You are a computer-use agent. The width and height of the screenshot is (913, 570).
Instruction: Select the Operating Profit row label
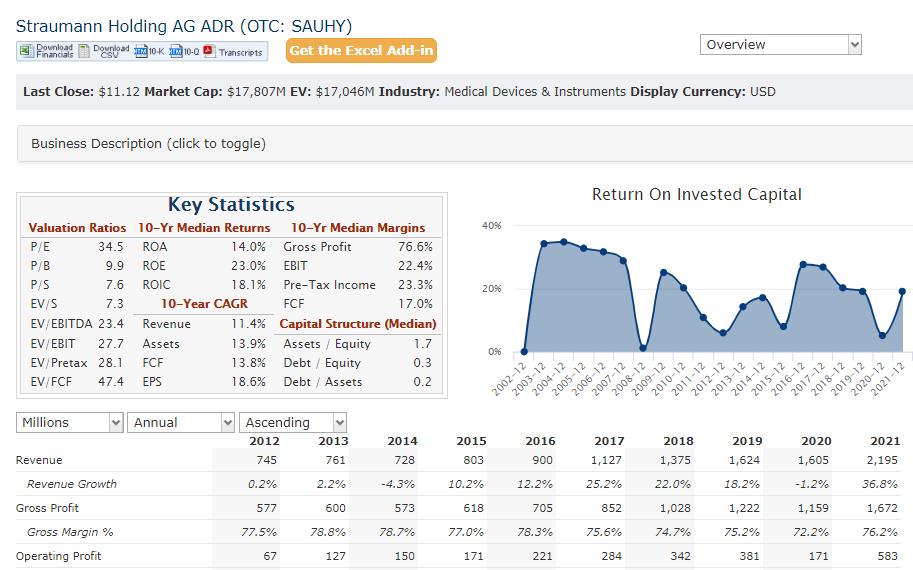click(x=59, y=556)
